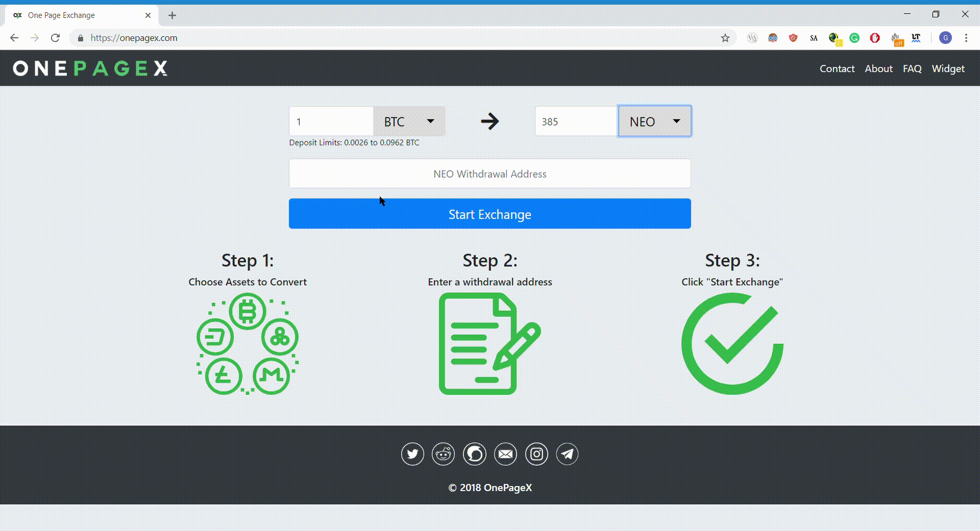This screenshot has width=980, height=531.
Task: Click the text Click "Start Exchange"
Action: point(732,282)
